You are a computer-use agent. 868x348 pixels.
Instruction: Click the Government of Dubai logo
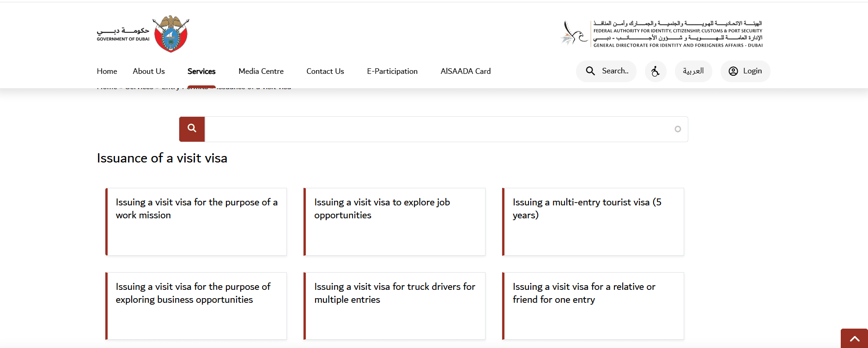pyautogui.click(x=143, y=34)
